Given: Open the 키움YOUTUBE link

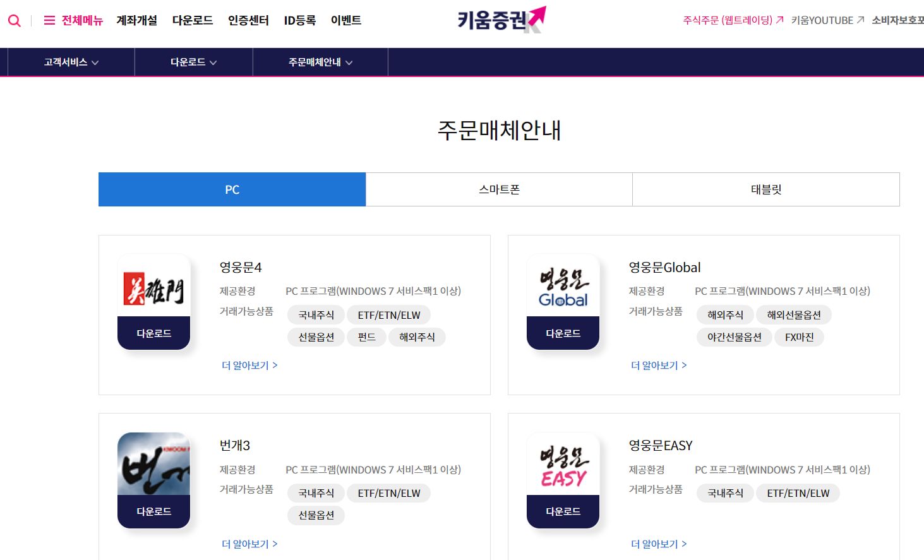Looking at the screenshot, I should tap(827, 20).
